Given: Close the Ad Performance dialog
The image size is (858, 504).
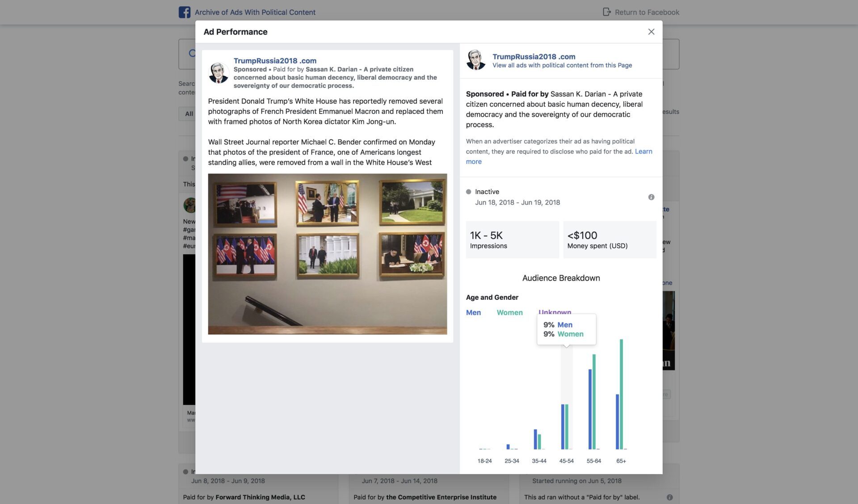Looking at the screenshot, I should pyautogui.click(x=651, y=32).
